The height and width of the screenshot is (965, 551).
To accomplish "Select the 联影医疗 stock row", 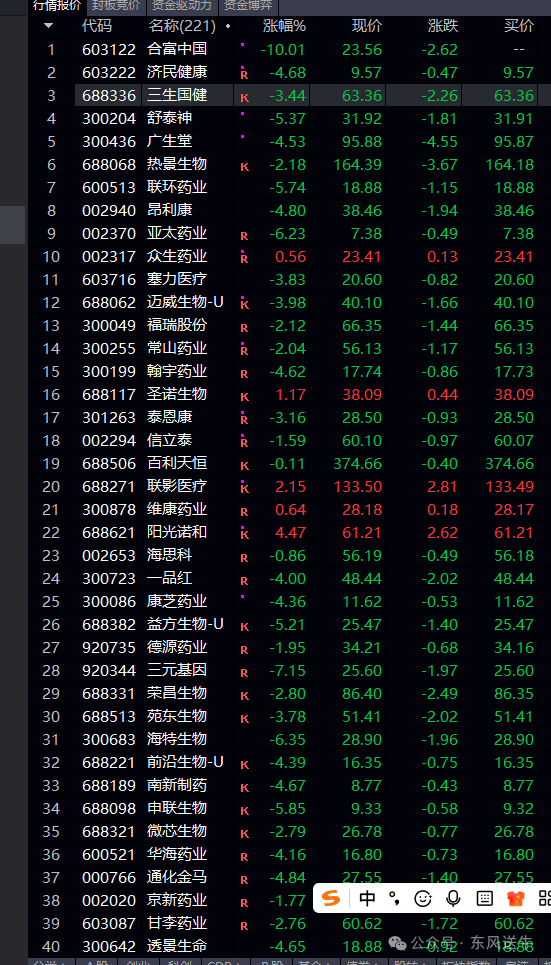I will pos(289,486).
